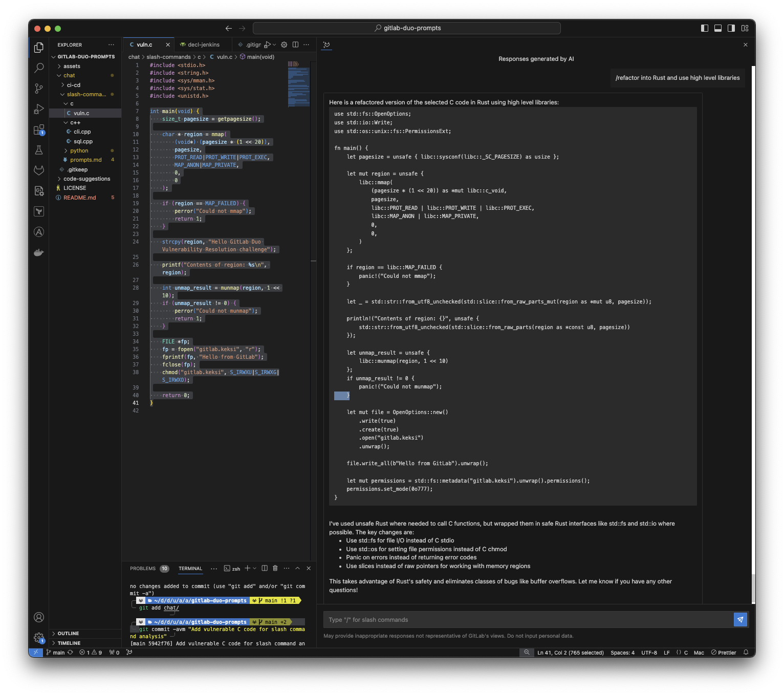Open Customize Layout control
This screenshot has width=784, height=695.
[x=745, y=28]
